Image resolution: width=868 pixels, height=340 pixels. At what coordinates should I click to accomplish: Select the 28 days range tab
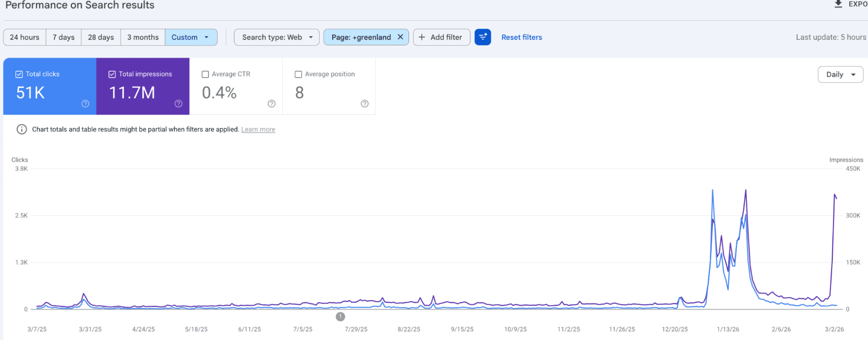[x=101, y=37]
